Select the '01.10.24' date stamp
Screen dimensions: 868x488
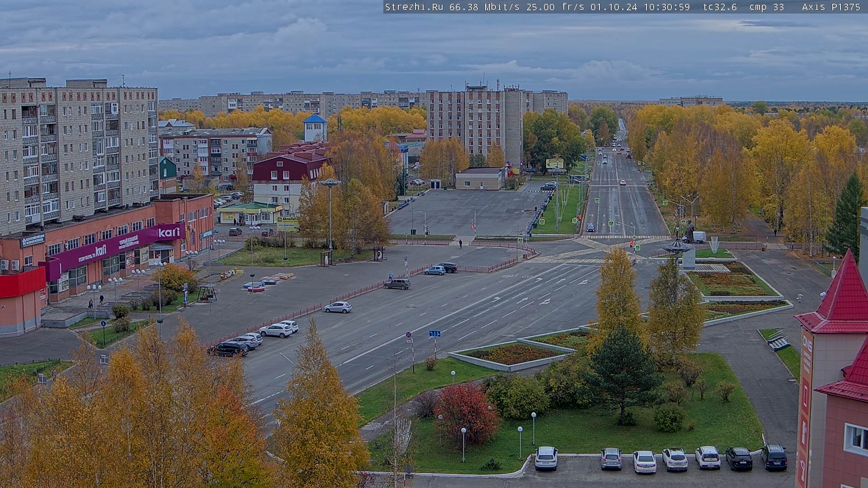click(613, 7)
